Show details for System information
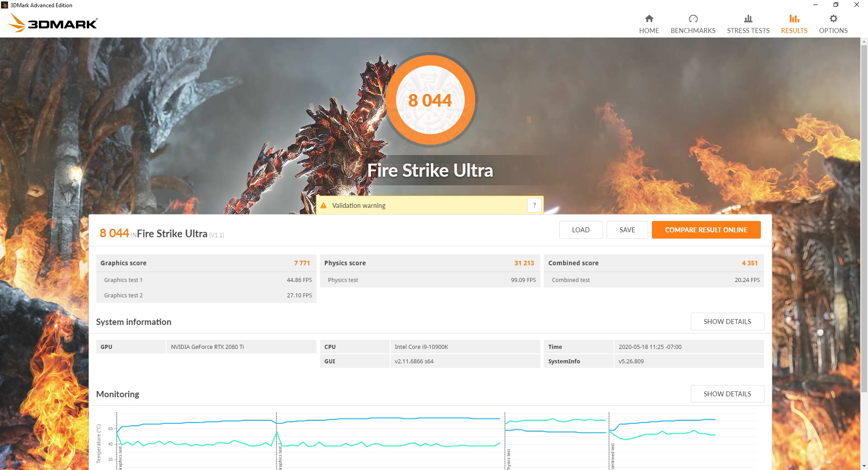The width and height of the screenshot is (868, 470). pos(727,321)
